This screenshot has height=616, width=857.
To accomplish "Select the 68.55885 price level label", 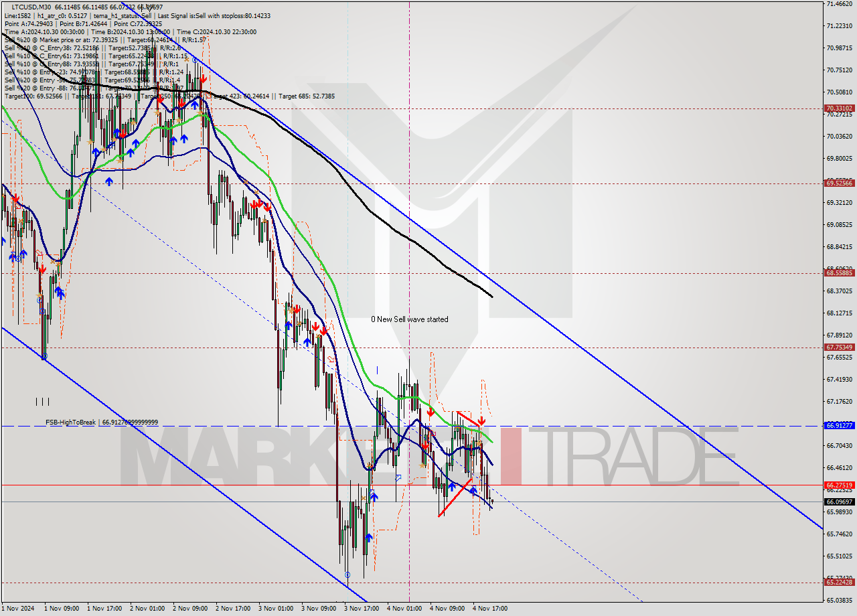I will 839,273.
